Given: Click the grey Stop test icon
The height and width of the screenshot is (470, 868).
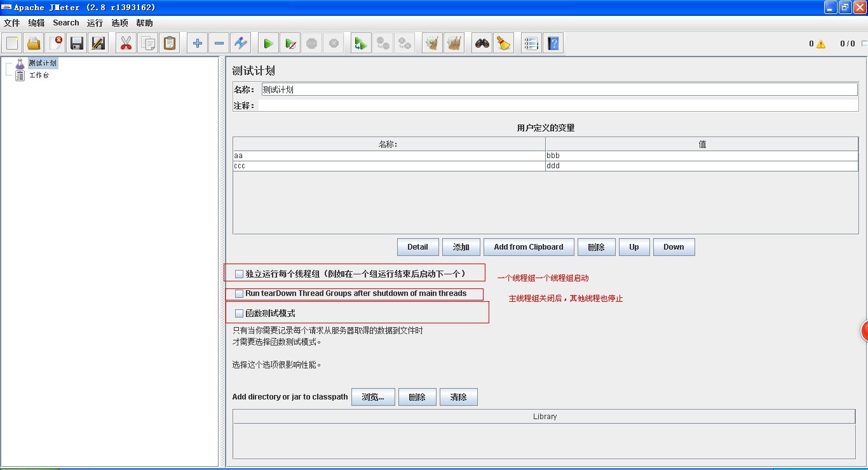Looking at the screenshot, I should [311, 43].
